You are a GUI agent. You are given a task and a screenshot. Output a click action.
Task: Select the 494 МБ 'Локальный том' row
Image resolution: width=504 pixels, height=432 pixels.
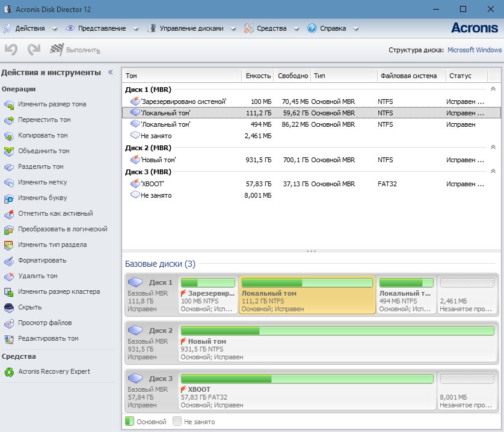coord(312,124)
